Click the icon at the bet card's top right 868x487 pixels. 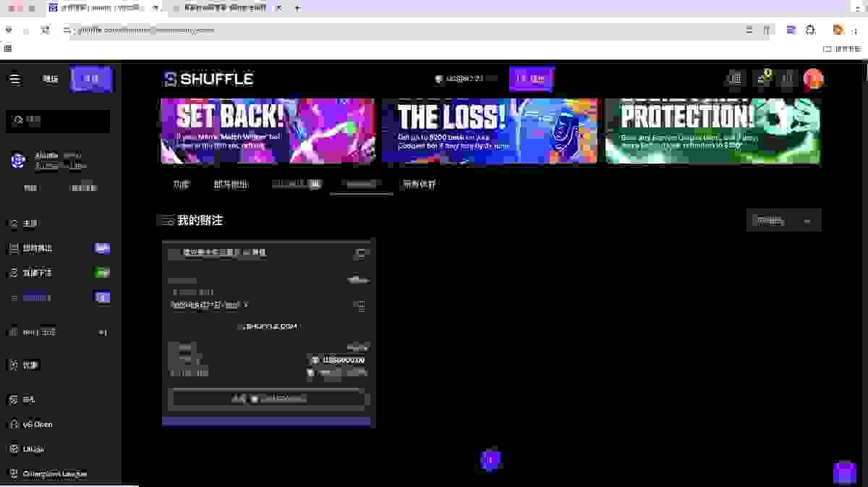point(361,253)
